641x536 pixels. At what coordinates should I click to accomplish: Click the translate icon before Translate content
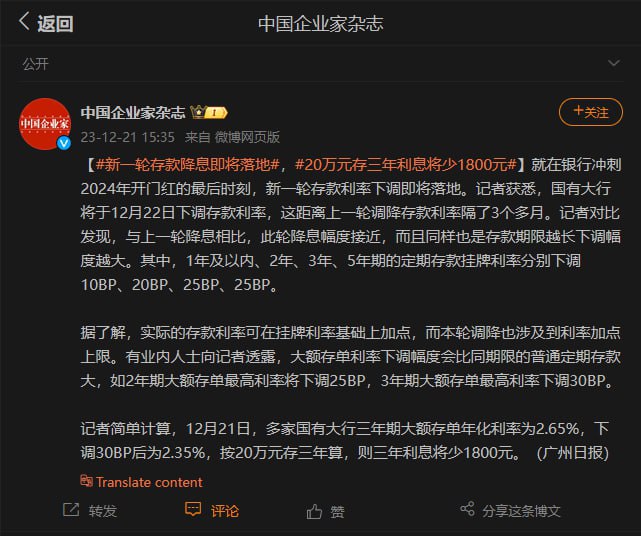coord(86,481)
